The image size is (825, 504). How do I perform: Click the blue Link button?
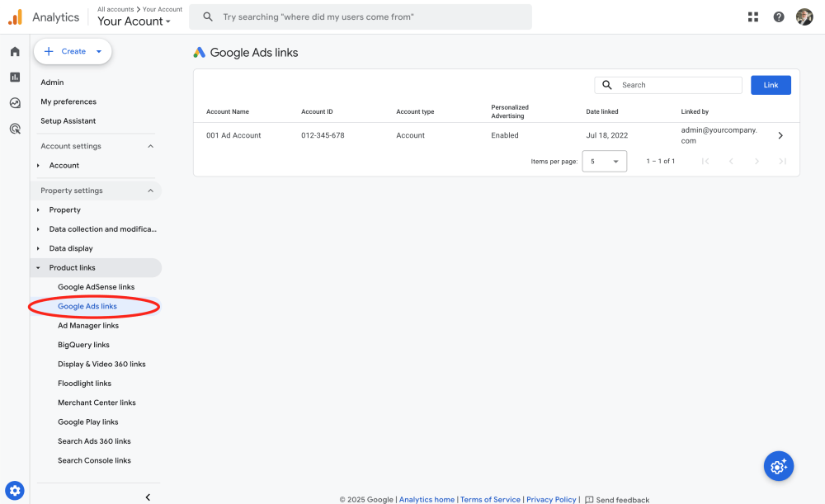[x=771, y=85]
